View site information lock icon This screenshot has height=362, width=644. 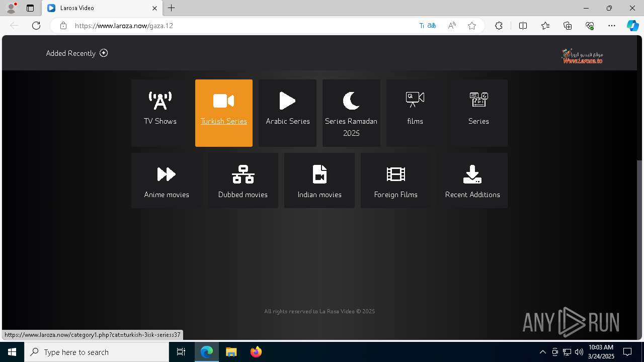point(63,26)
